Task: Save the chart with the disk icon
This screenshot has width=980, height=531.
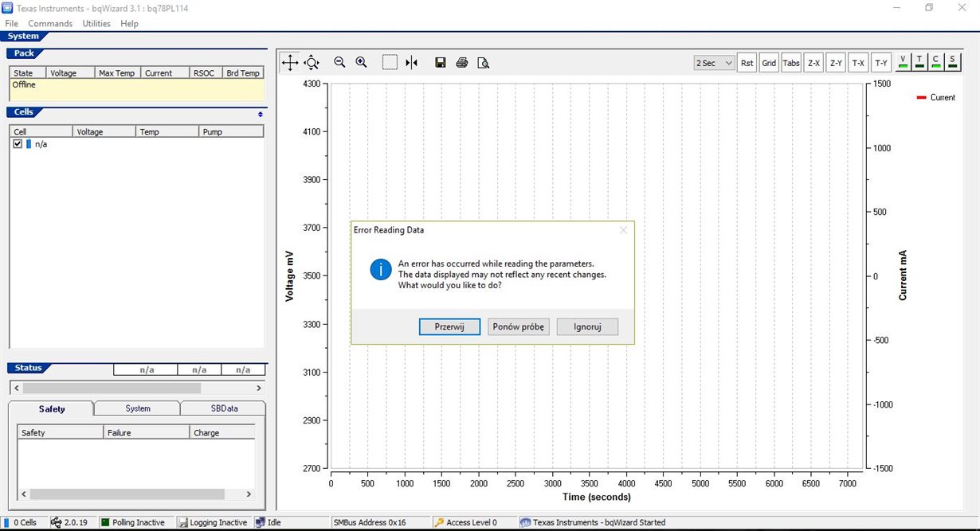Action: click(440, 63)
